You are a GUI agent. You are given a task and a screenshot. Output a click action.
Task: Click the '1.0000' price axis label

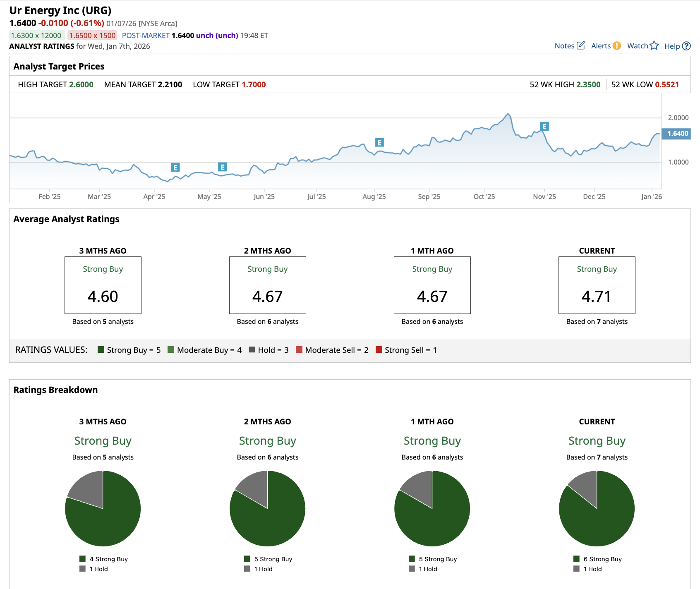678,162
